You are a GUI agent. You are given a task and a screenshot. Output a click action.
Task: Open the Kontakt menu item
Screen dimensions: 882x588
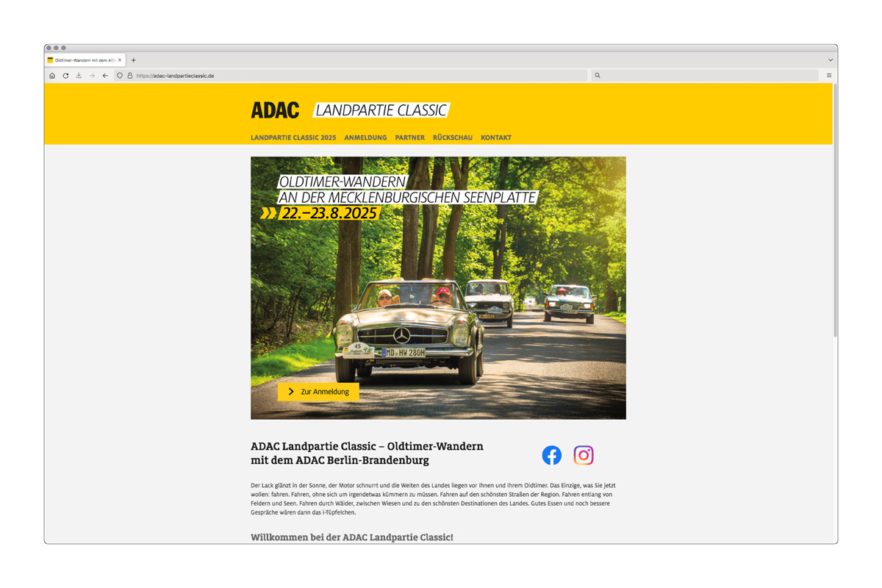point(496,137)
